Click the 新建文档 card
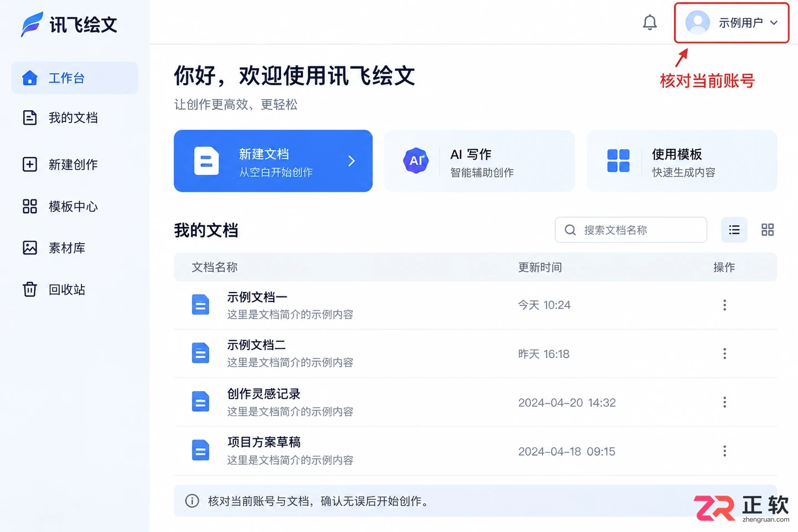Image resolution: width=798 pixels, height=532 pixels. pyautogui.click(x=273, y=161)
